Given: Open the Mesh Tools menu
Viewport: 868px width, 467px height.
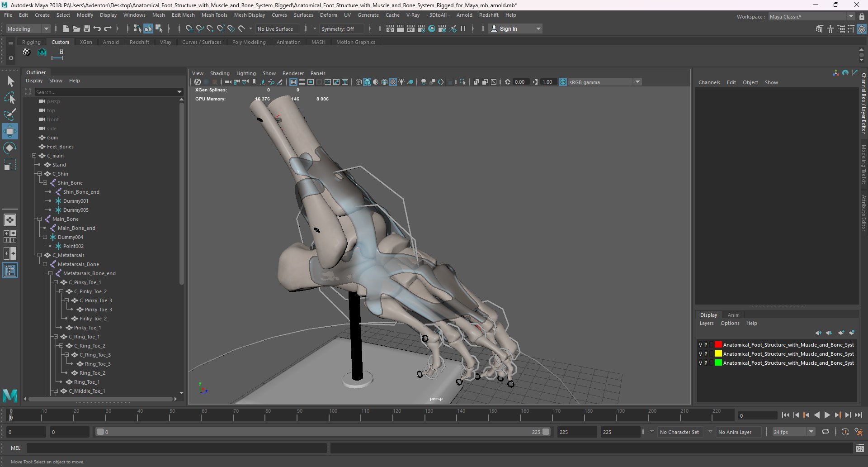Looking at the screenshot, I should [x=214, y=15].
